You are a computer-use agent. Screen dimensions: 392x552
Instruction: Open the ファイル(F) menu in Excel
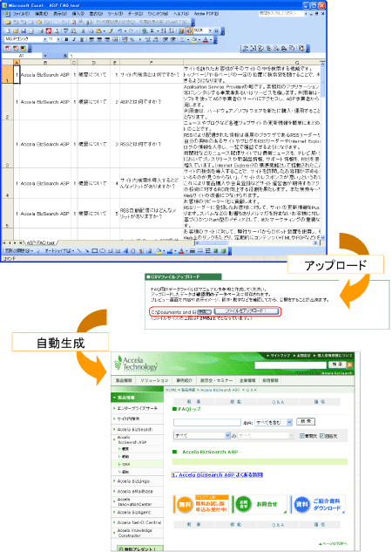(x=21, y=13)
